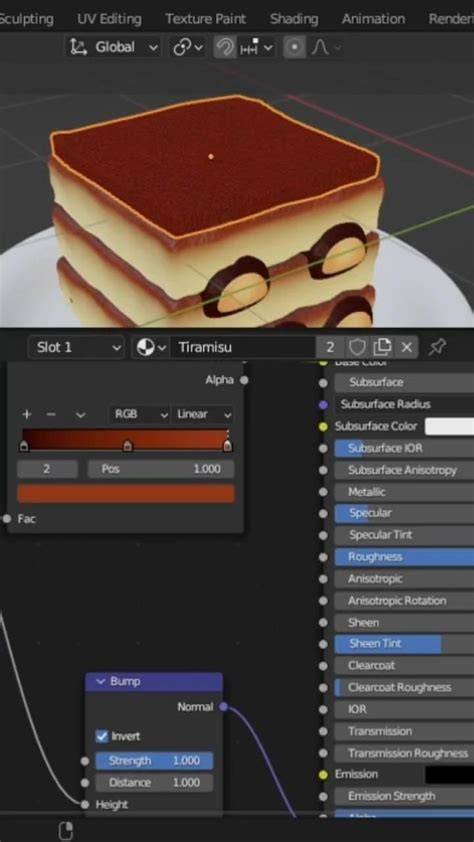Screen dimensions: 474x842
Task: Open the Rendering workspace tab
Action: [450, 19]
